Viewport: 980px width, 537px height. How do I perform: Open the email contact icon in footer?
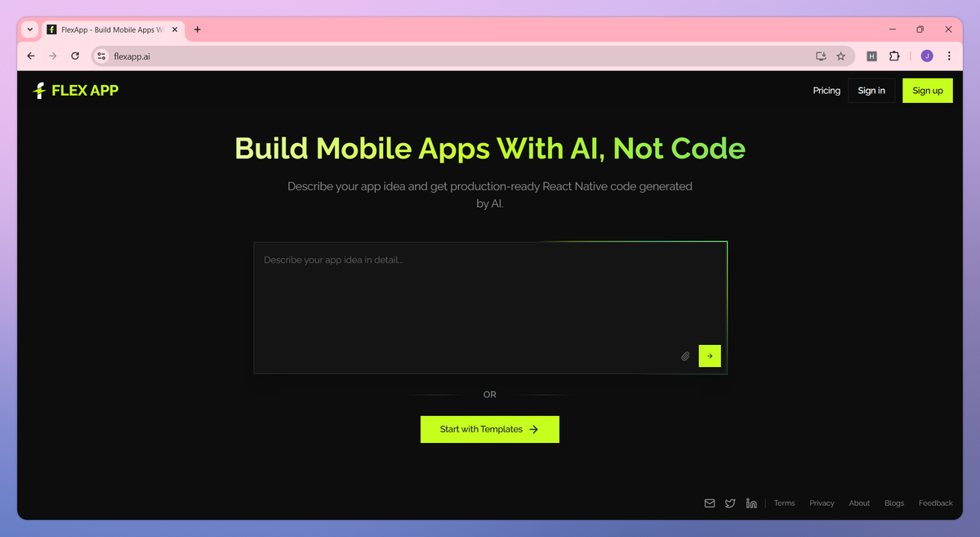(x=709, y=503)
